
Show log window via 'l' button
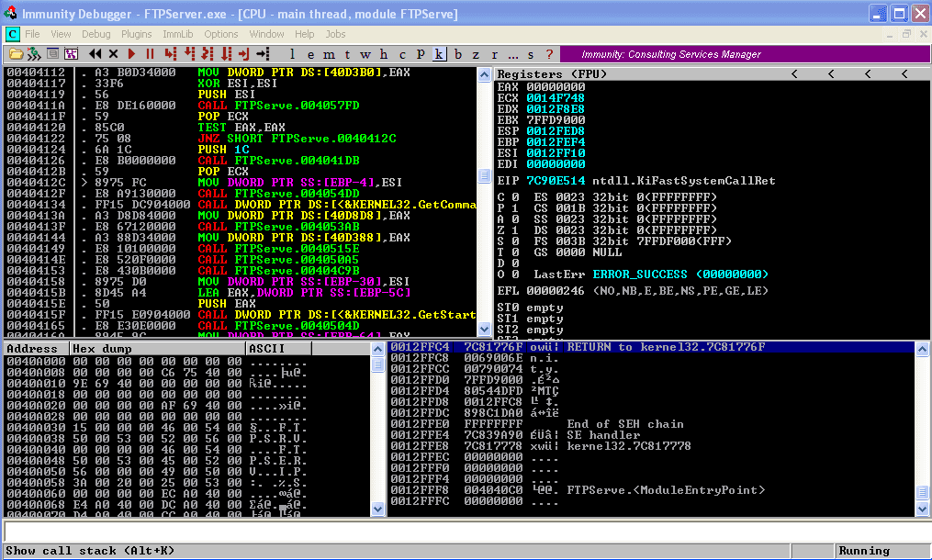(292, 54)
